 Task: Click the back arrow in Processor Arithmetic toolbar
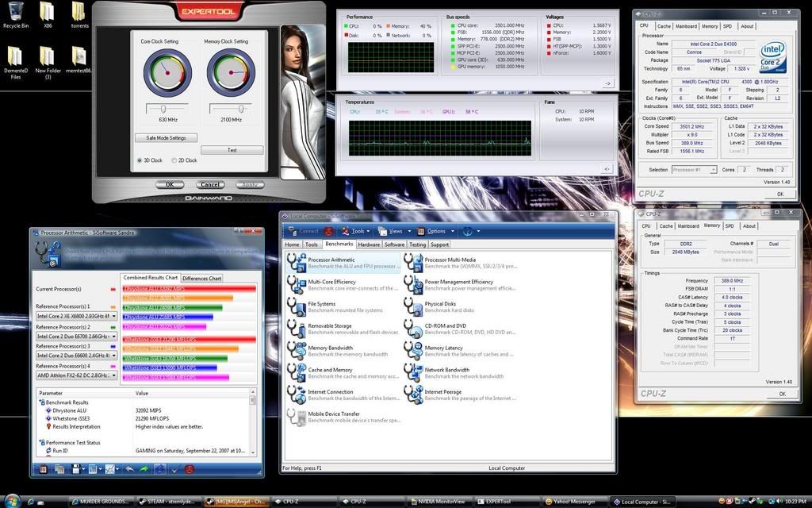pos(129,469)
